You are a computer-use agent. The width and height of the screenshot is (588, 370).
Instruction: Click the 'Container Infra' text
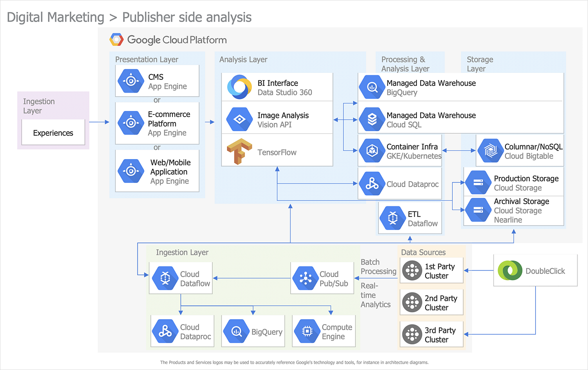tap(412, 147)
